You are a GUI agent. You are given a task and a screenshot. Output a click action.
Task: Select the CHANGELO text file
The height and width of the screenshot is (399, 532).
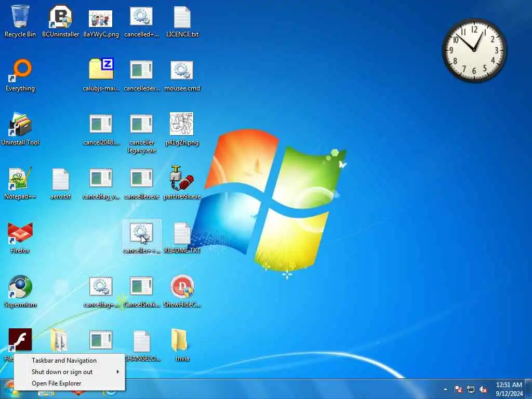point(141,345)
